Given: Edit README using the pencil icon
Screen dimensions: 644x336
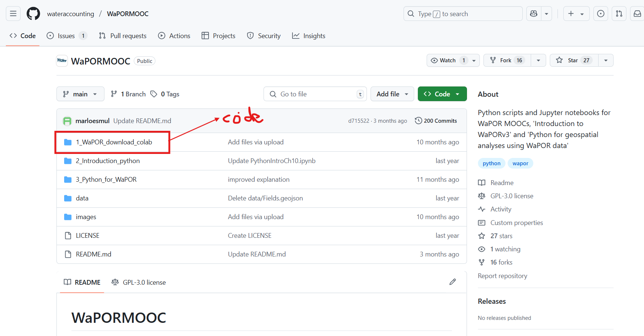Looking at the screenshot, I should coord(453,282).
